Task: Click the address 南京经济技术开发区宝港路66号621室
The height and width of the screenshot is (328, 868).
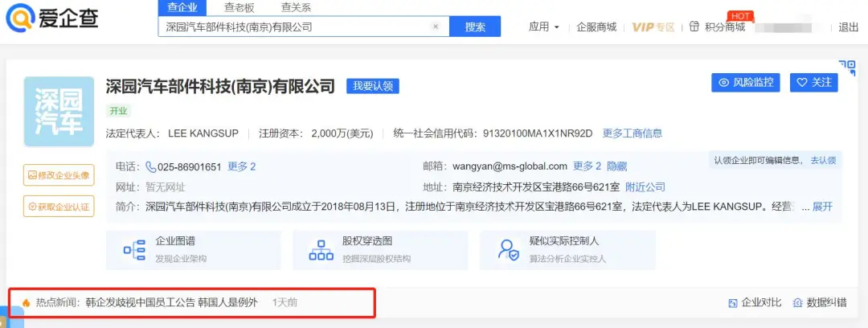Action: [x=536, y=187]
